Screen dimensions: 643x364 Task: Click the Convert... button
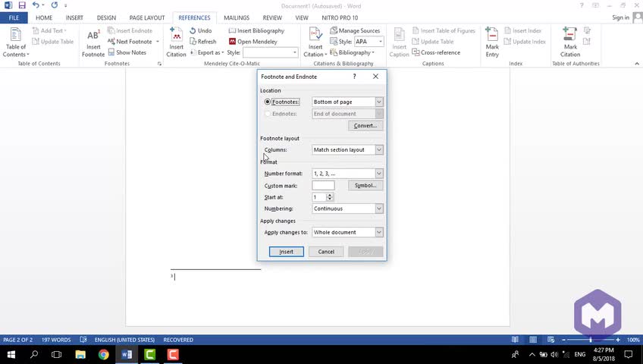[x=365, y=126]
